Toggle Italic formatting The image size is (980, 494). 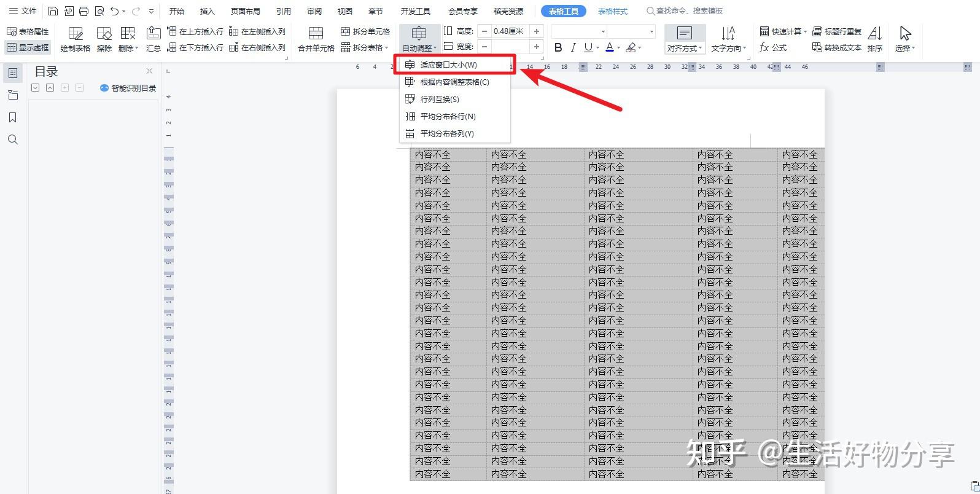(x=573, y=47)
